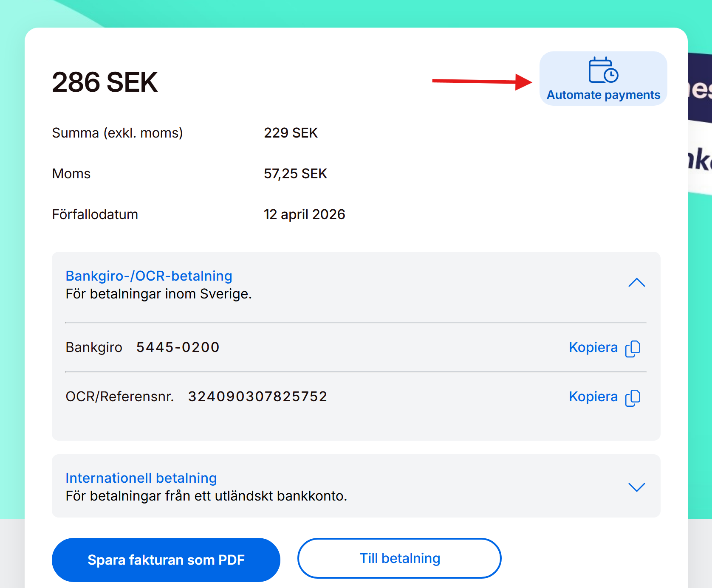Click the Till betalning button

[x=400, y=558]
